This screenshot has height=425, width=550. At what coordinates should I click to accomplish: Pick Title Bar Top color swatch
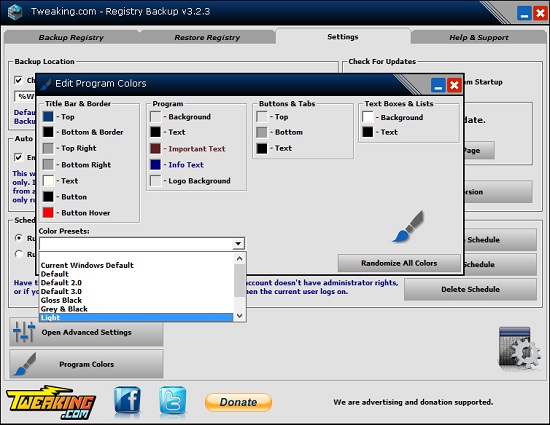(48, 116)
